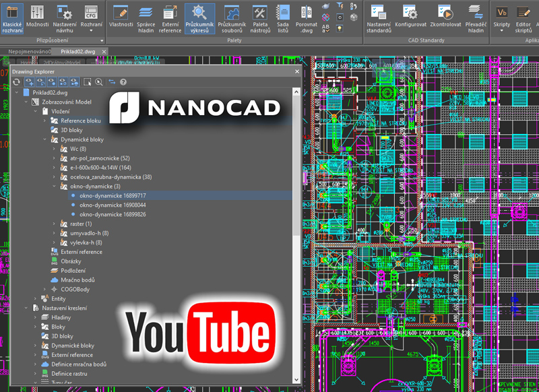Expand the Hladiny tree node
This screenshot has width=539, height=392.
(35, 317)
